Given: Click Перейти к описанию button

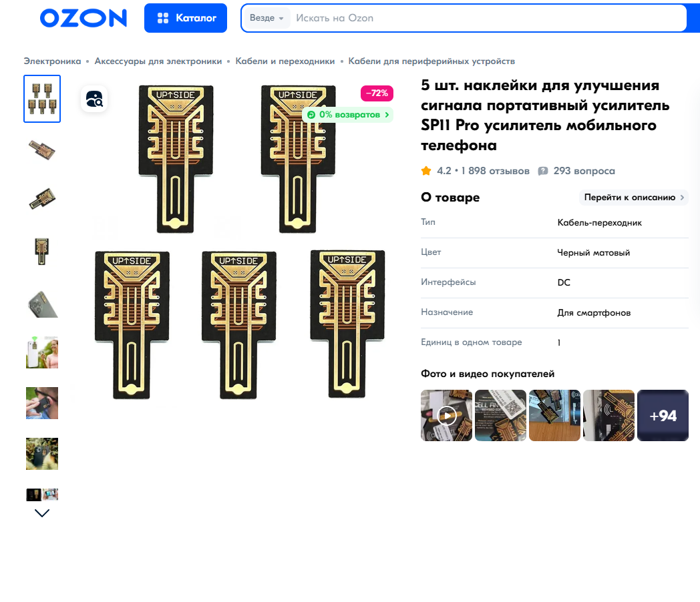Looking at the screenshot, I should (x=633, y=197).
